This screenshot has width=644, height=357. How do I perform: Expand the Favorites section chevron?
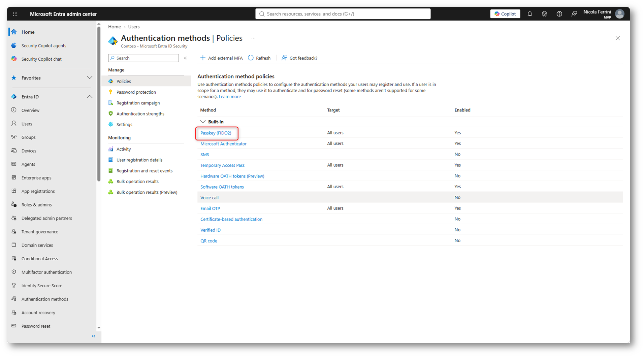[x=90, y=78]
